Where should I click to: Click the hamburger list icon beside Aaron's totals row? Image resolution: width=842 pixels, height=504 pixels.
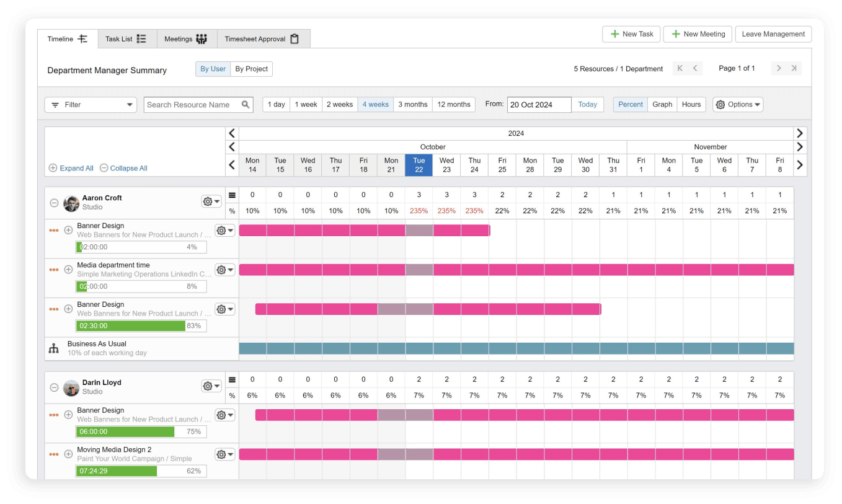[x=232, y=194]
